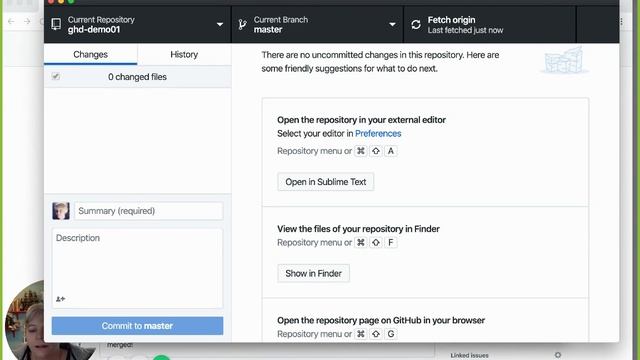Click the repository icon beside ghd-demo01

click(x=56, y=24)
